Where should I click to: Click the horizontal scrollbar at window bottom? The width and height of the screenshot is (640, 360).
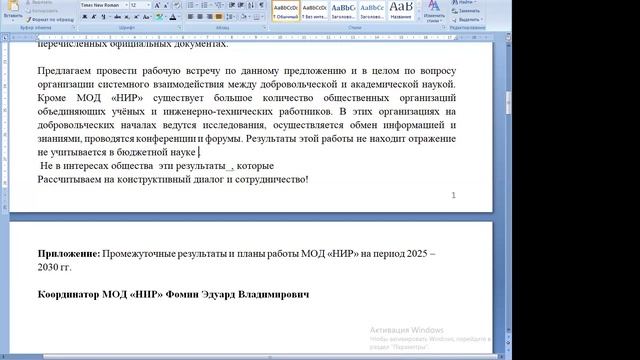pos(269,357)
